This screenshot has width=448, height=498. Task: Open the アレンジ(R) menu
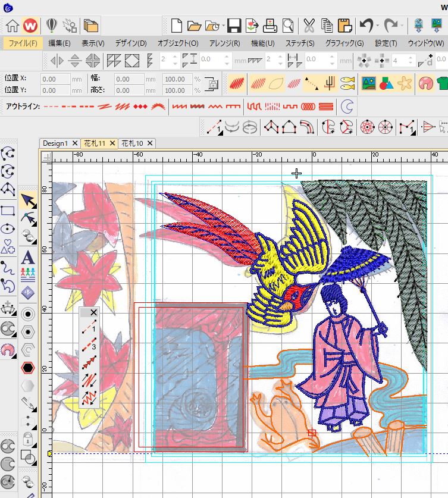[224, 43]
